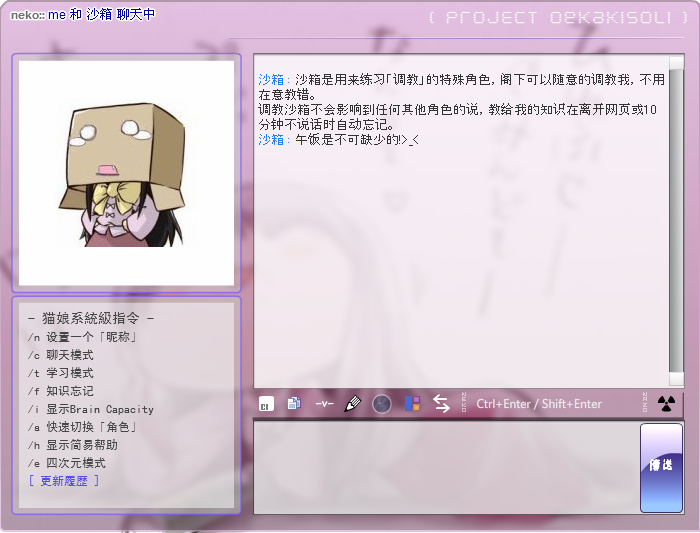Click the '/h 显示简易帮助' command line
Viewport: 700px width, 533px height.
tap(73, 445)
